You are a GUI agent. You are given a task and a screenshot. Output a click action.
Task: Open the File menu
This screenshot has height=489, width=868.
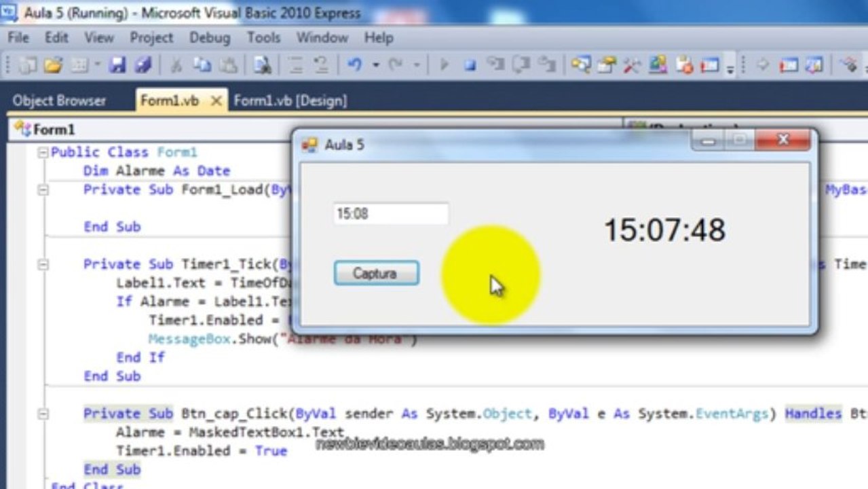pyautogui.click(x=18, y=37)
